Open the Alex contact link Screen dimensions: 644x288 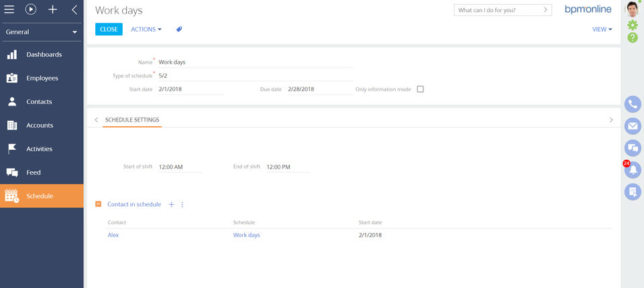[x=113, y=235]
